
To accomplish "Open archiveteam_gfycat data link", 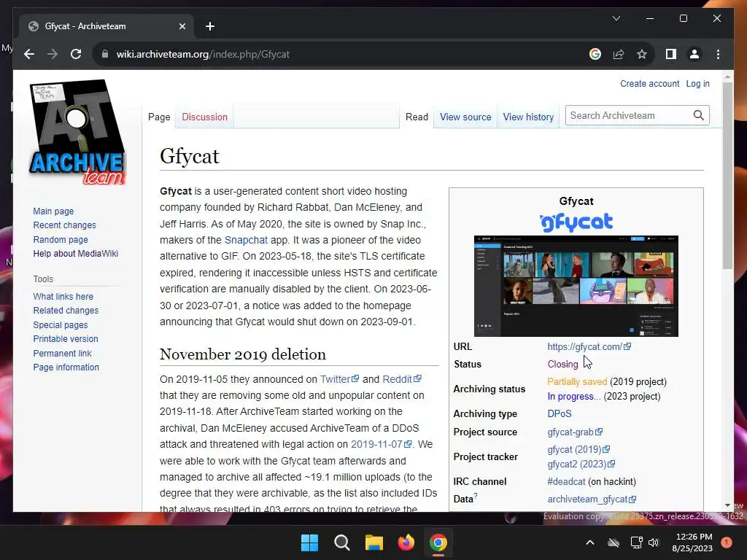I will click(x=591, y=499).
